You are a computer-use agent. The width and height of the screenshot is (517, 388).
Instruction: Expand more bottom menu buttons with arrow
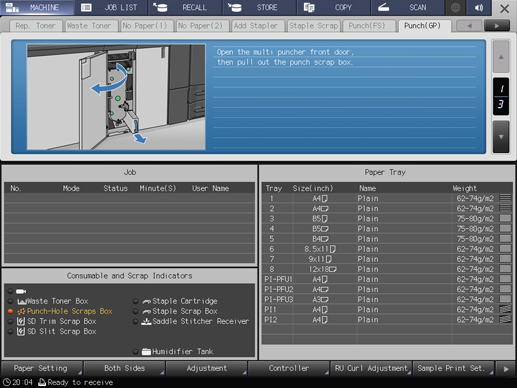point(506,369)
